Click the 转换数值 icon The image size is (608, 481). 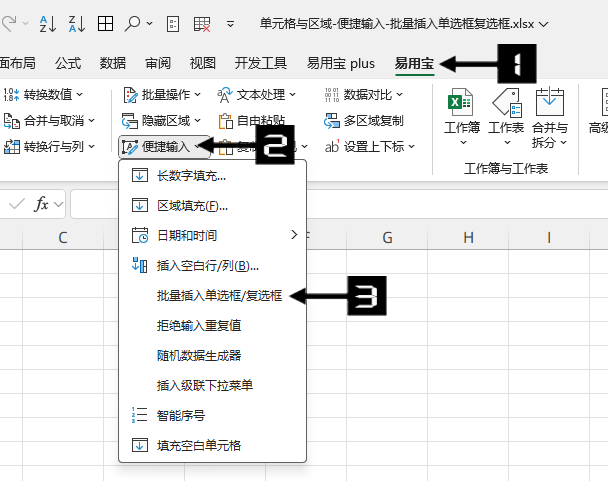point(11,94)
